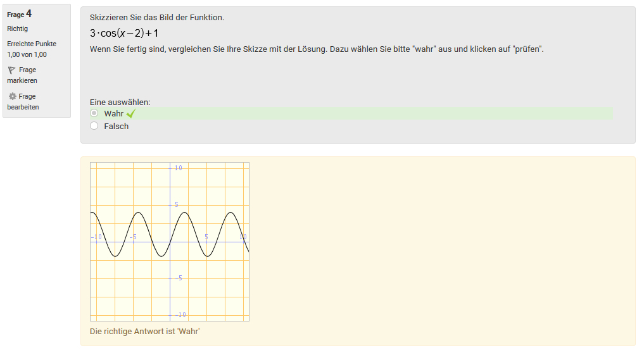Click the formula 3·cos(x−2)+1
Image resolution: width=644 pixels, height=355 pixels.
click(x=124, y=34)
